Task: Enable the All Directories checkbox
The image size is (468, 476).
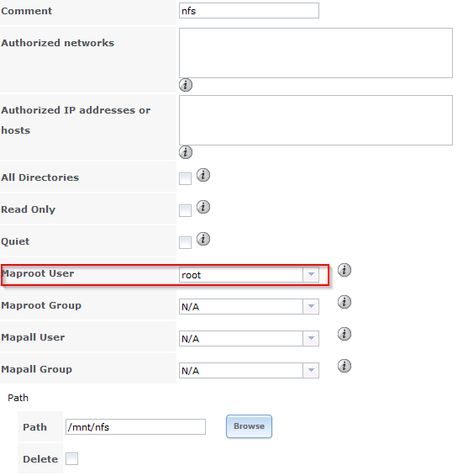Action: pos(185,178)
